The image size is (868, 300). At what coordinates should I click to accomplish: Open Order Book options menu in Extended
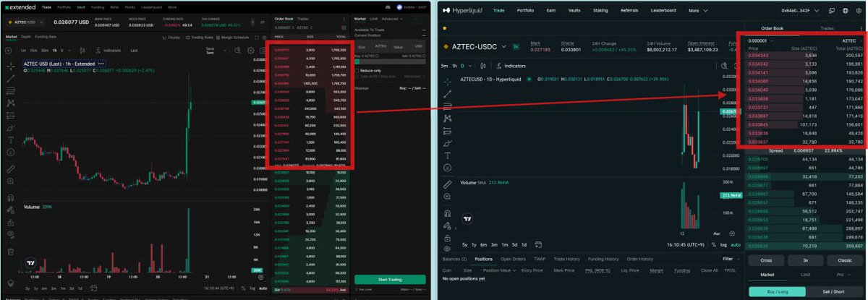pos(345,18)
